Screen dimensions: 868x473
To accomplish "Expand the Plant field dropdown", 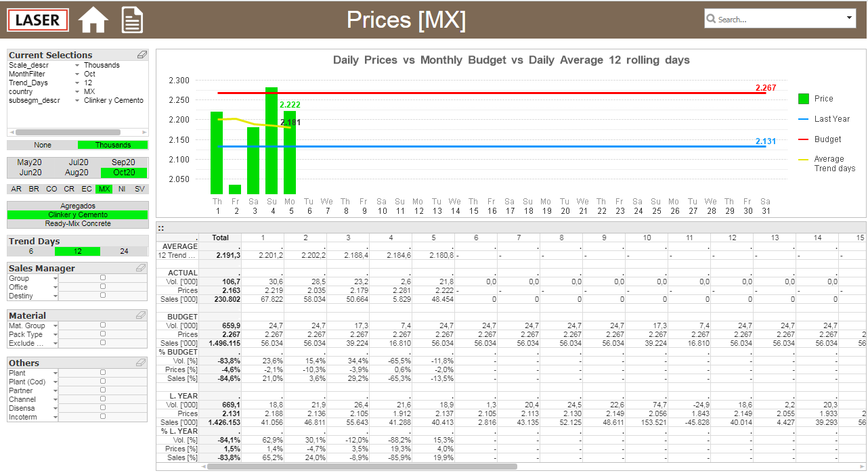I will pos(55,374).
